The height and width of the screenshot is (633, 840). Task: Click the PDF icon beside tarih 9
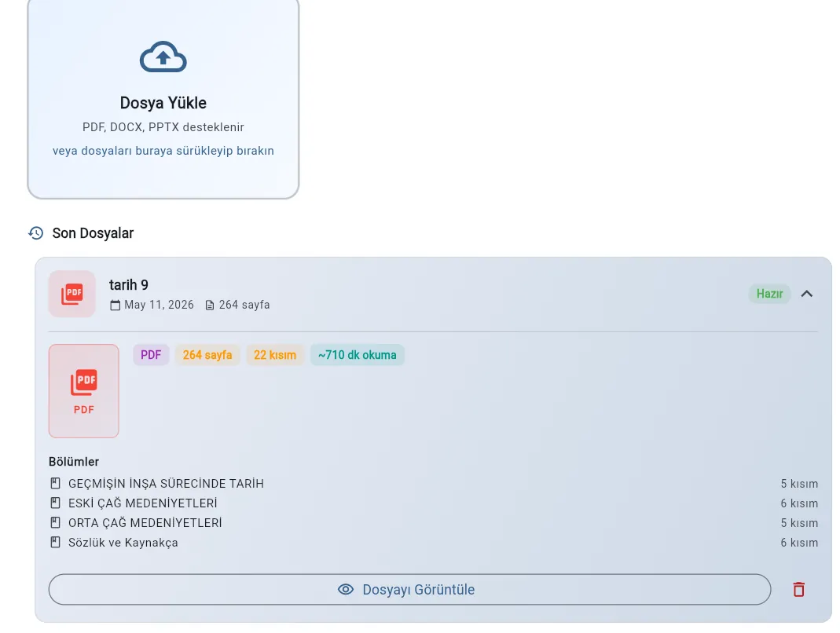coord(72,294)
